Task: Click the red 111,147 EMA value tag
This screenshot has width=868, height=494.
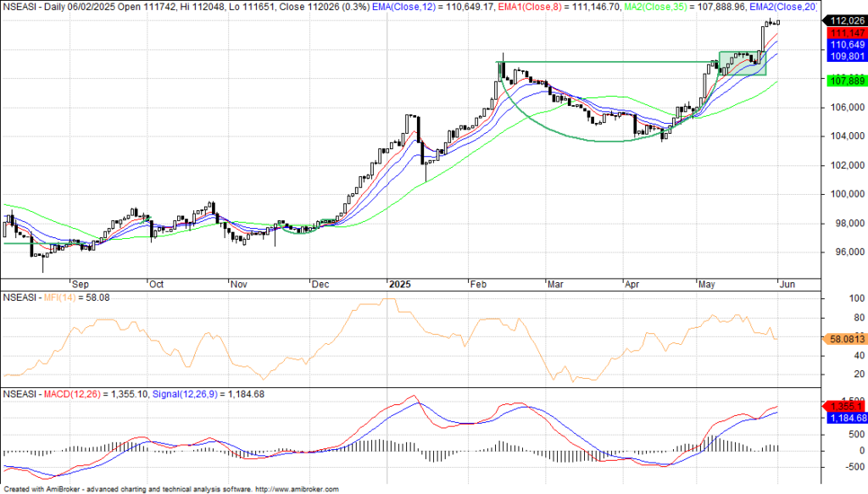Action: 844,32
